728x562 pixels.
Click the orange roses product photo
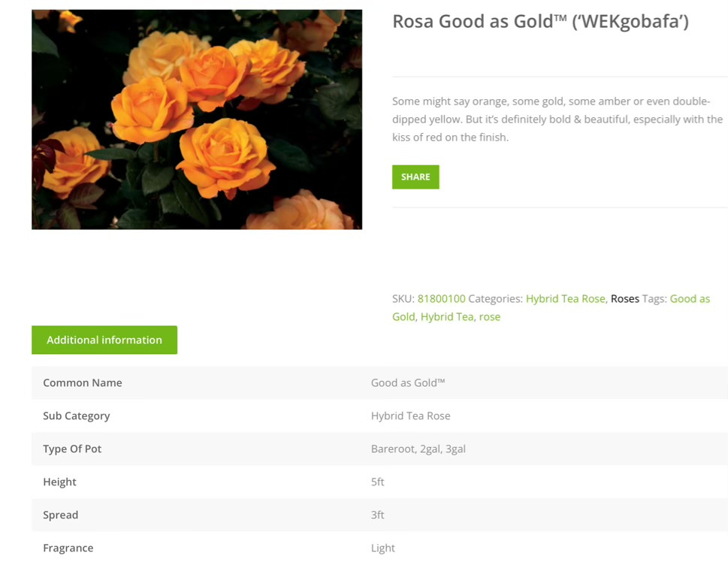(x=197, y=119)
